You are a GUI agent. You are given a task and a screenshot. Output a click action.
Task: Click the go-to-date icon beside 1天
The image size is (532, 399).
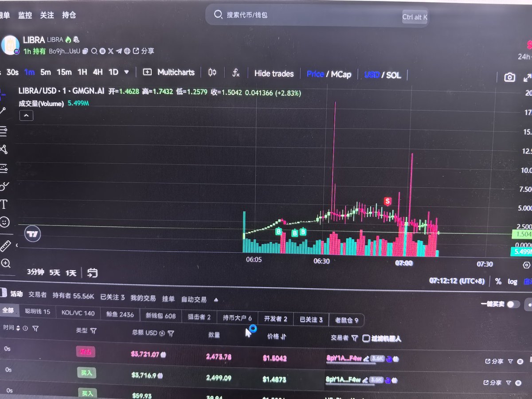pos(92,273)
